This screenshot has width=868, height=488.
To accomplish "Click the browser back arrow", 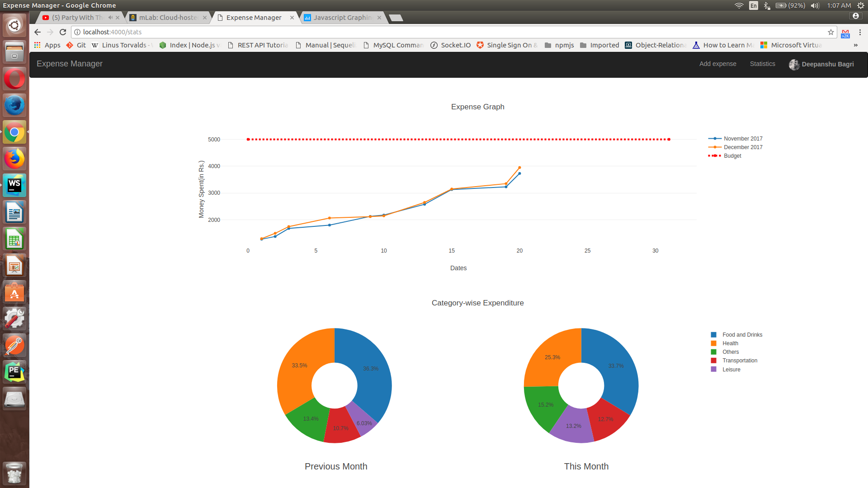I will [x=38, y=32].
